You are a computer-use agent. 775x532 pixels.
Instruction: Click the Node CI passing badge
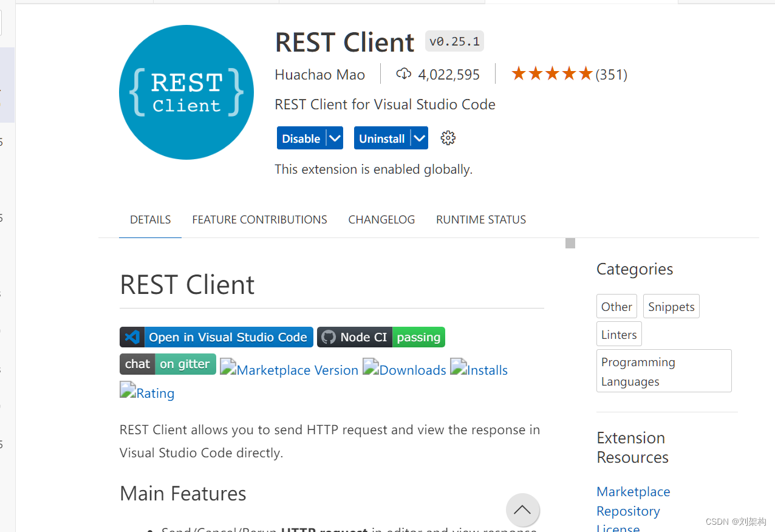click(x=381, y=337)
